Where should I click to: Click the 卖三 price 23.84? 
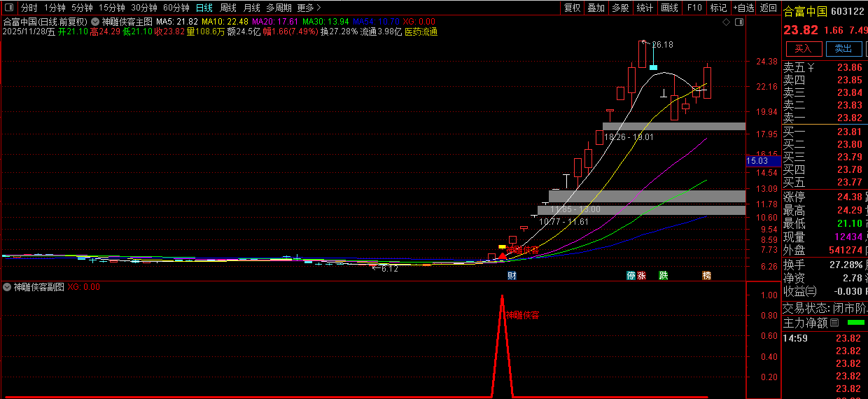(x=850, y=93)
